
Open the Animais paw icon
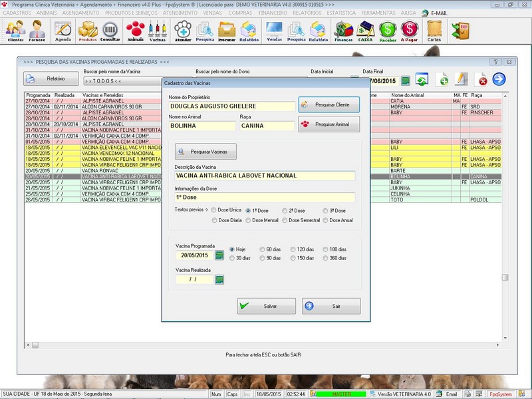(x=136, y=31)
